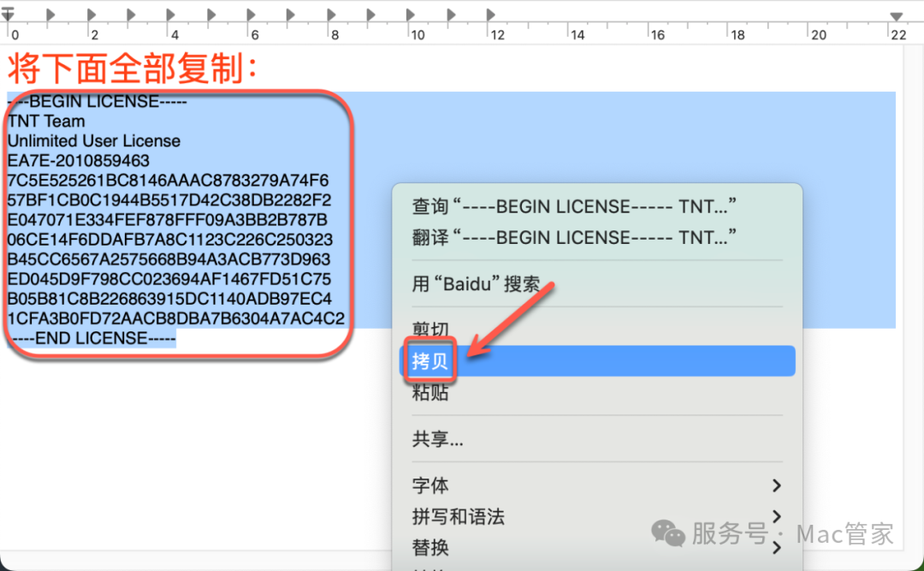
Task: Click the right margin marker on ruler
Action: [x=896, y=16]
